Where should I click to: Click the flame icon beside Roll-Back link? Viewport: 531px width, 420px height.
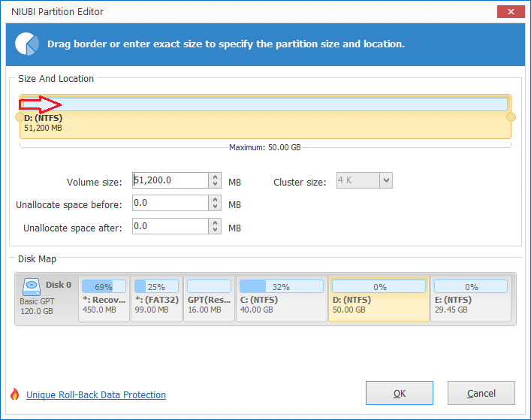pos(14,394)
